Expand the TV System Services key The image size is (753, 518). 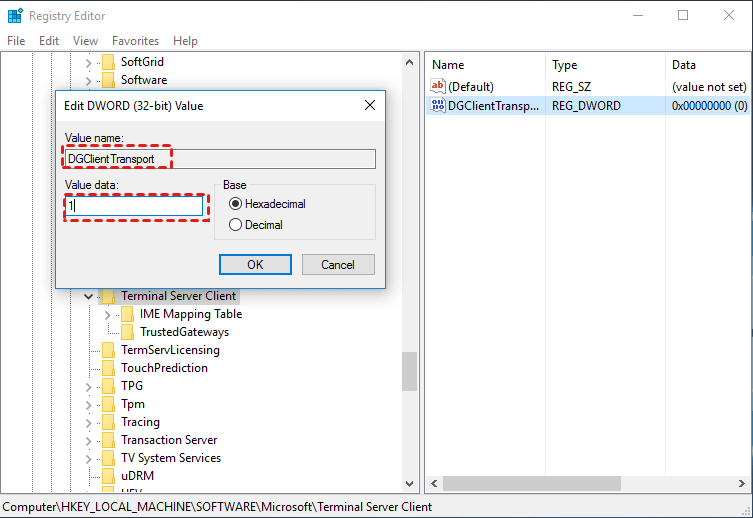click(88, 458)
